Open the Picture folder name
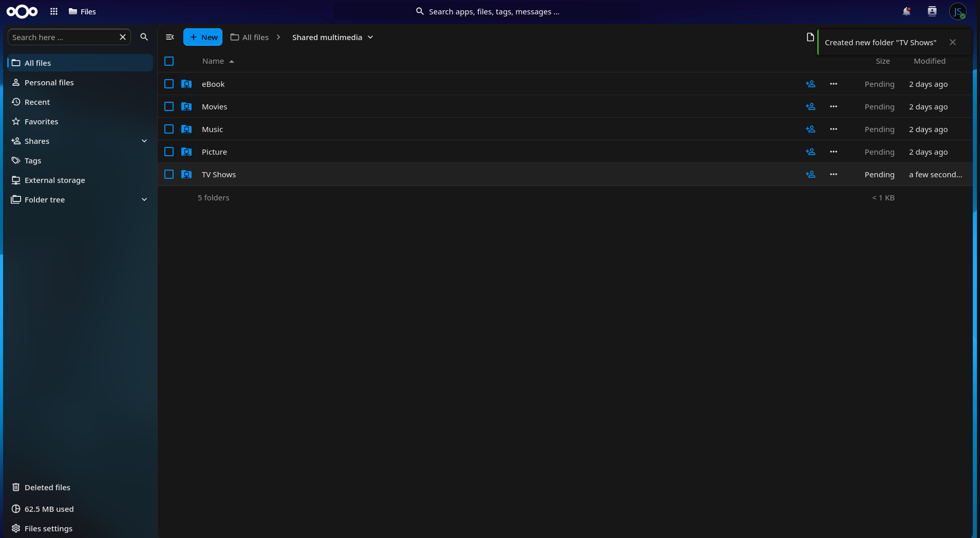Viewport: 980px width, 538px height. [214, 152]
